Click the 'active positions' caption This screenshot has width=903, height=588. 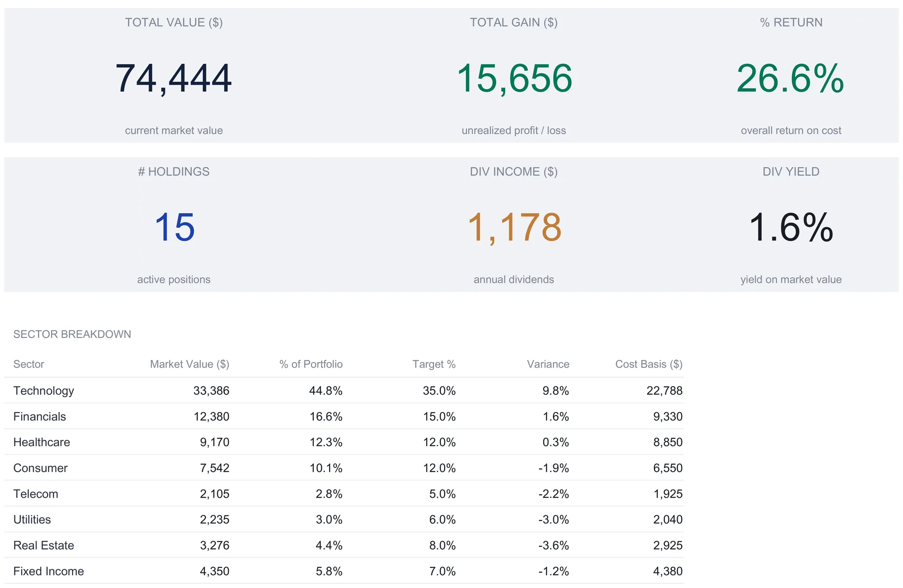[174, 280]
